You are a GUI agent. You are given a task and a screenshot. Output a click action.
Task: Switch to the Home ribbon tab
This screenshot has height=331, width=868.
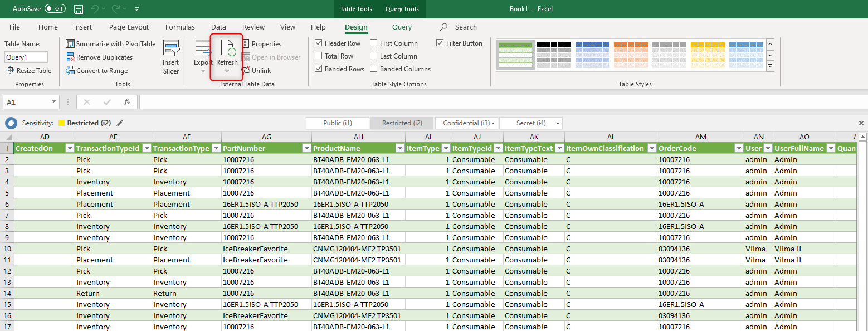click(48, 27)
